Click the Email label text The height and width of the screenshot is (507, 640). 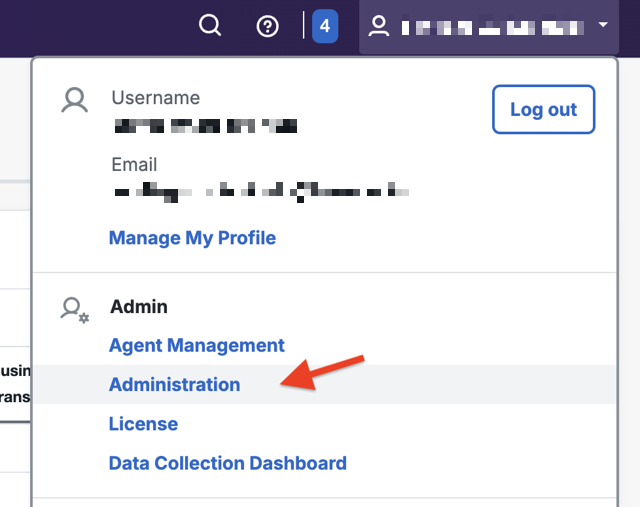[x=135, y=165]
